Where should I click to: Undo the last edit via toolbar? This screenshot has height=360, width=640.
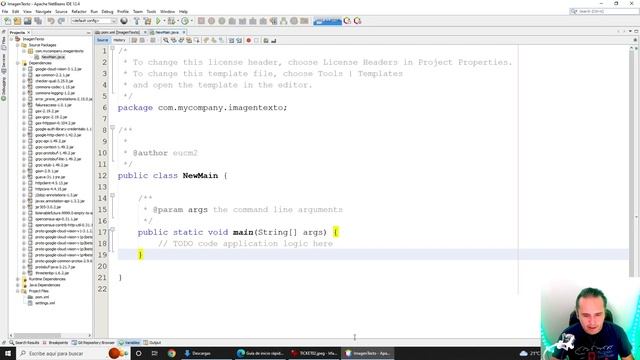(51, 21)
